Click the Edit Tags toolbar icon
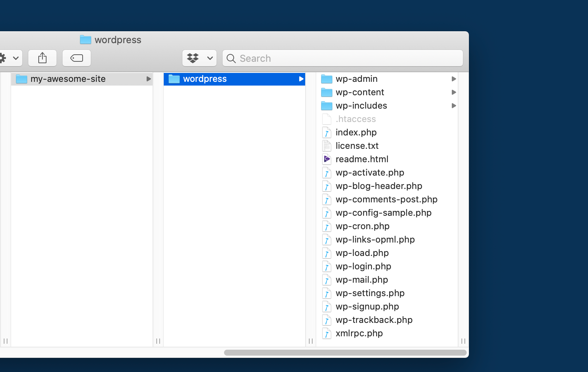588x372 pixels. [x=77, y=58]
